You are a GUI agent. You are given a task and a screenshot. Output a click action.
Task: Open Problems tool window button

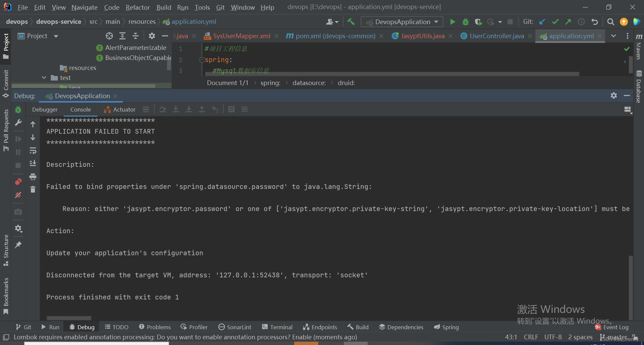tap(155, 327)
